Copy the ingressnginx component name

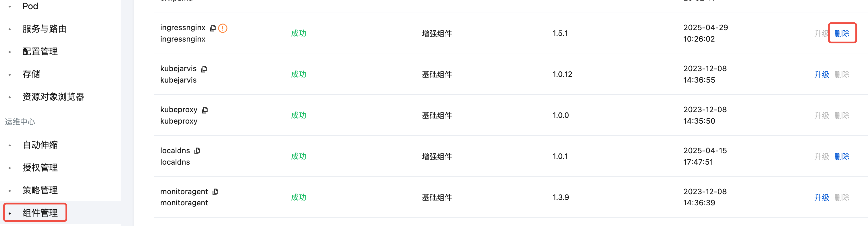(x=213, y=28)
